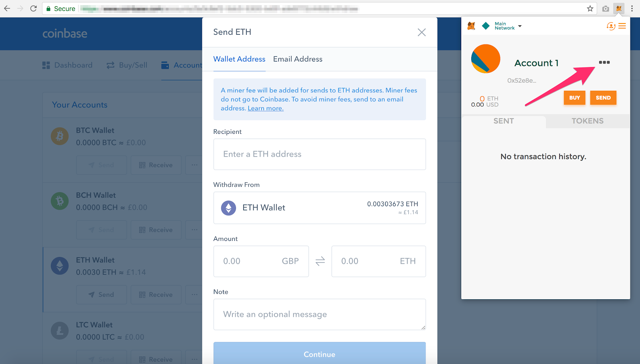Open the MetaMask fox extension in toolbar
Screen dimensions: 640x364
click(x=619, y=8)
